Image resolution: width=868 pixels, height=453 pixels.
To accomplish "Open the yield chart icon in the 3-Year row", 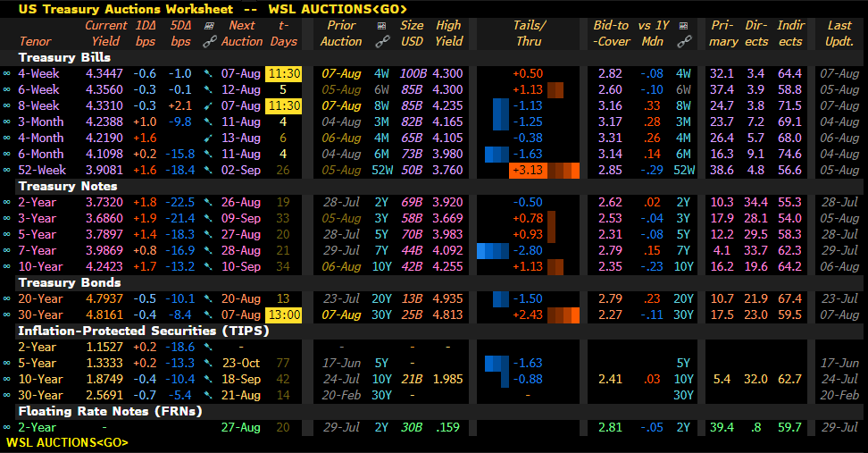I will pyautogui.click(x=208, y=218).
